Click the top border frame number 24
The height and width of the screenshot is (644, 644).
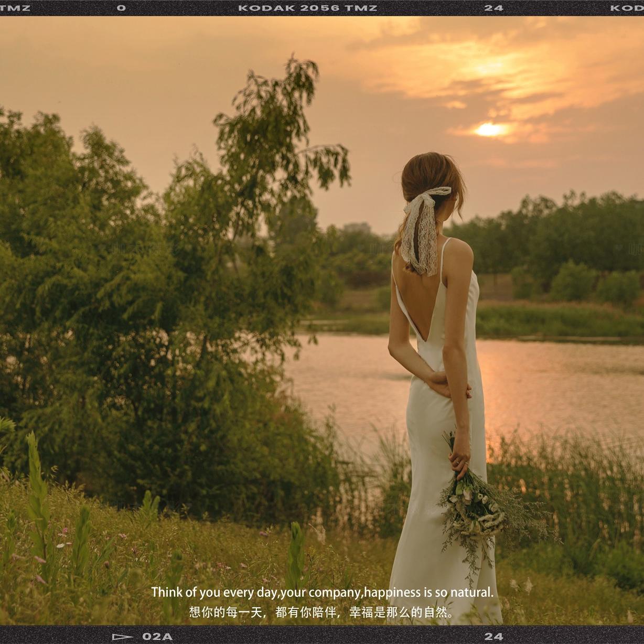click(x=493, y=8)
